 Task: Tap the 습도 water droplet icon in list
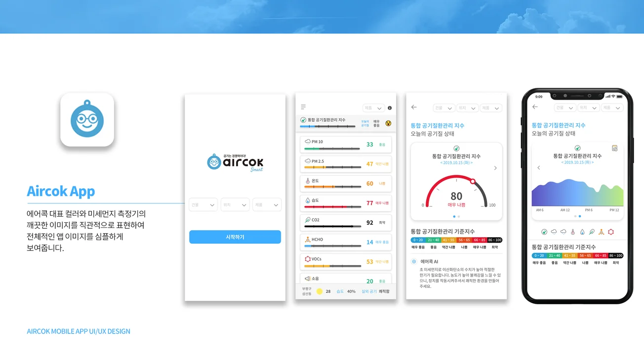pos(308,201)
